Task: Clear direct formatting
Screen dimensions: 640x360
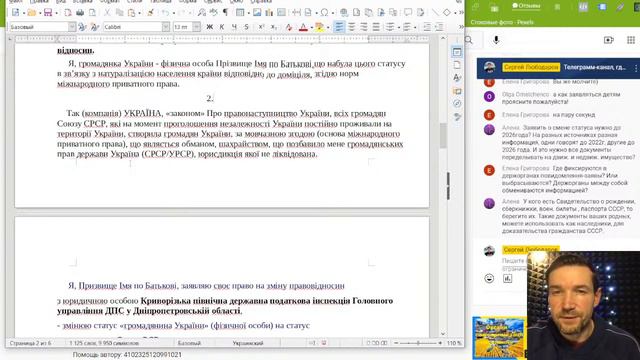Action: [289, 27]
